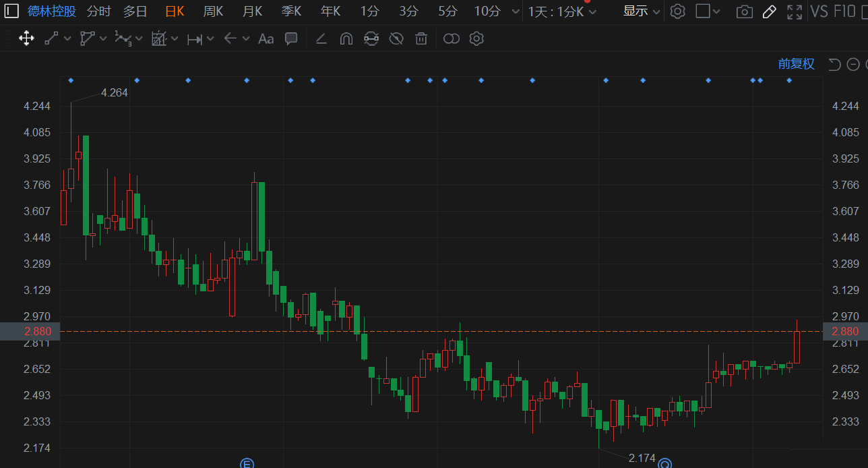Add a comment bubble annotation
This screenshot has height=468, width=868.
point(291,38)
